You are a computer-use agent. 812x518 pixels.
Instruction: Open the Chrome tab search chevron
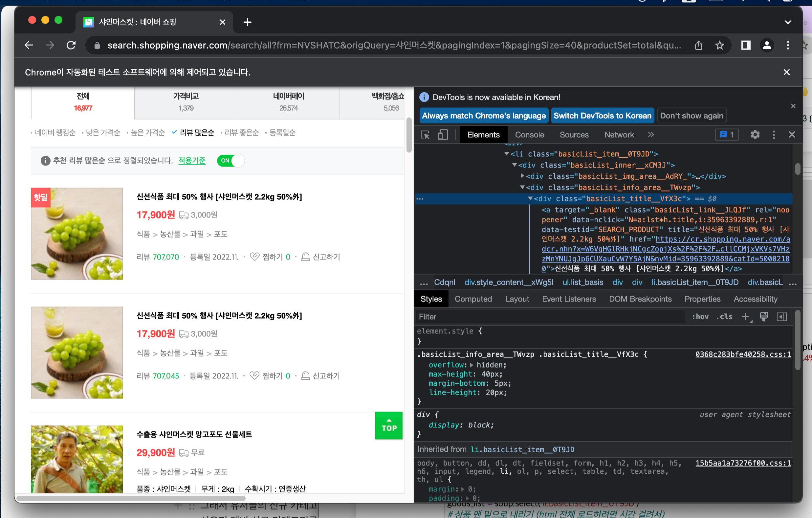tap(788, 22)
